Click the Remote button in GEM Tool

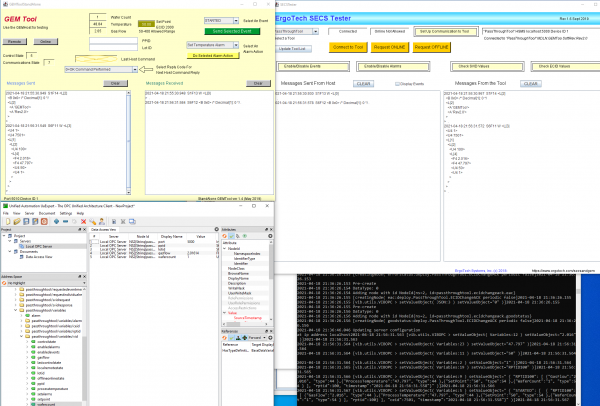15,41
